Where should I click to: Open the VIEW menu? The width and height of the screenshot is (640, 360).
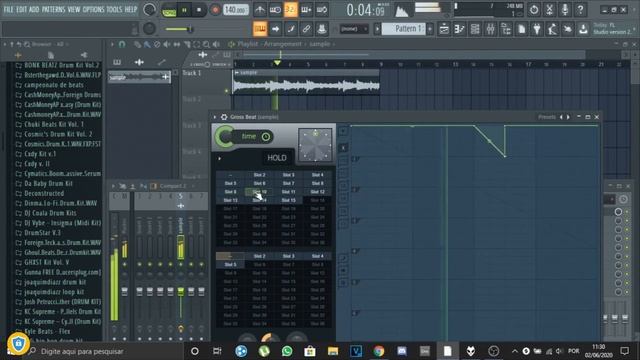click(x=73, y=9)
